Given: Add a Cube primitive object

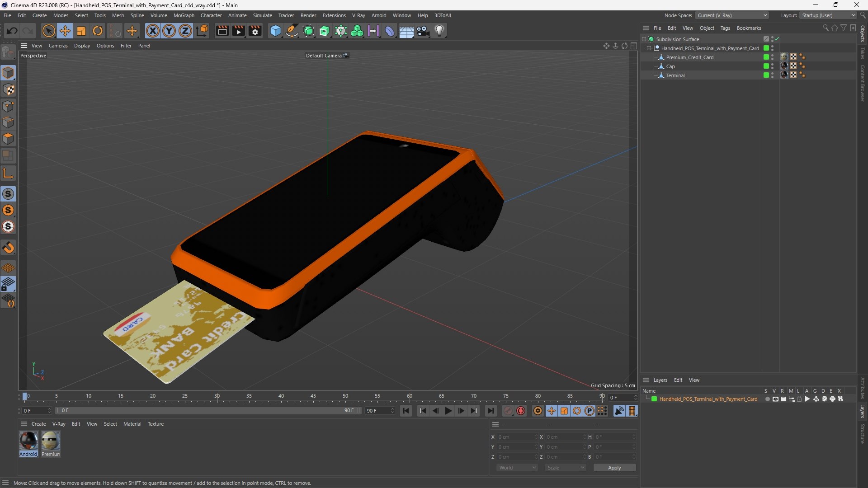Looking at the screenshot, I should pyautogui.click(x=275, y=31).
